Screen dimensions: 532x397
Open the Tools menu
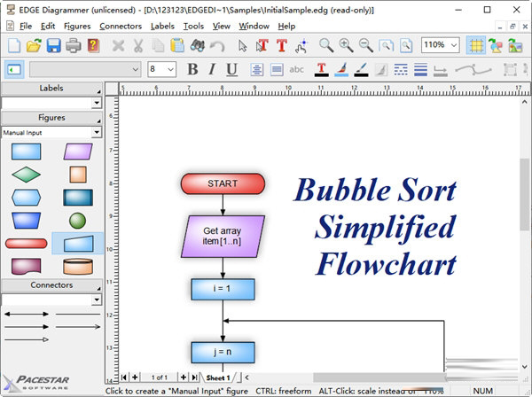tap(193, 26)
